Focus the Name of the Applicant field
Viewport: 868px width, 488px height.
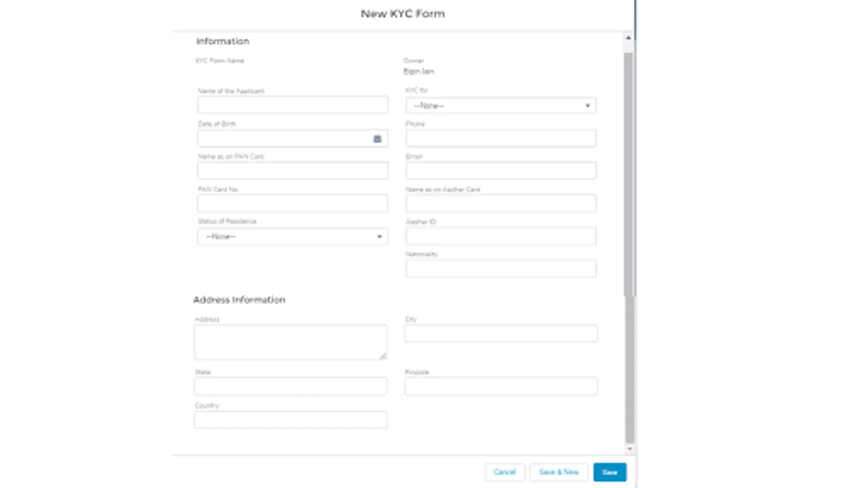[292, 105]
